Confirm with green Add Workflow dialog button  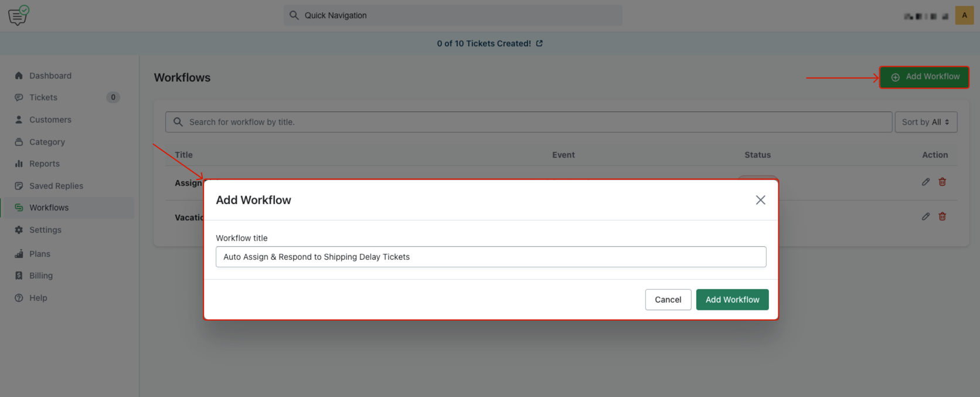coord(732,300)
